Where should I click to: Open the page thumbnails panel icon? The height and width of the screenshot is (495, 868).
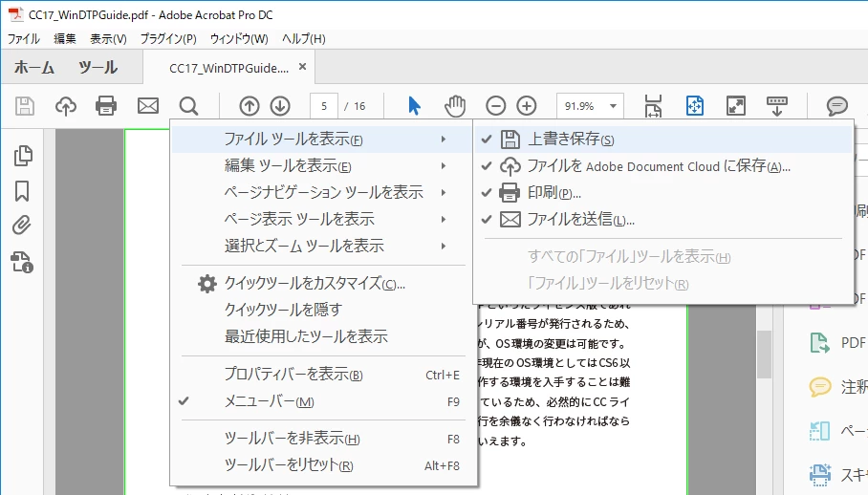click(23, 156)
